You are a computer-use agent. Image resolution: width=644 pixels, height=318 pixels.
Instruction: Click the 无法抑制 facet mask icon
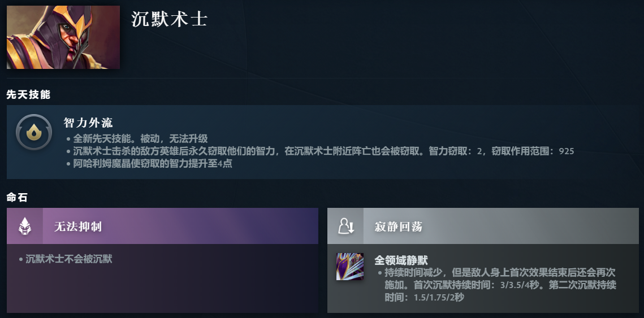pyautogui.click(x=25, y=226)
